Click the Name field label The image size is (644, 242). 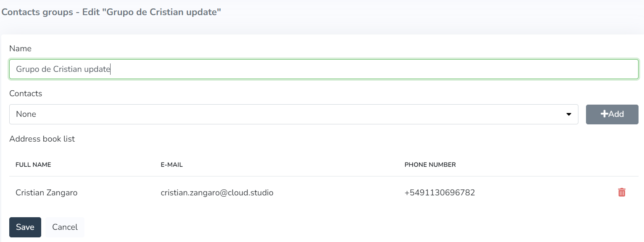[20, 48]
